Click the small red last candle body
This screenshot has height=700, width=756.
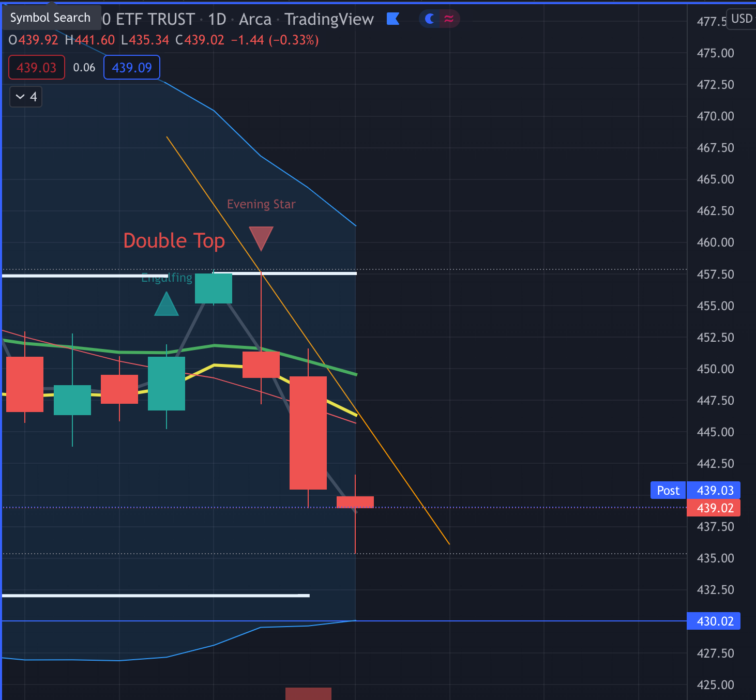click(x=355, y=502)
